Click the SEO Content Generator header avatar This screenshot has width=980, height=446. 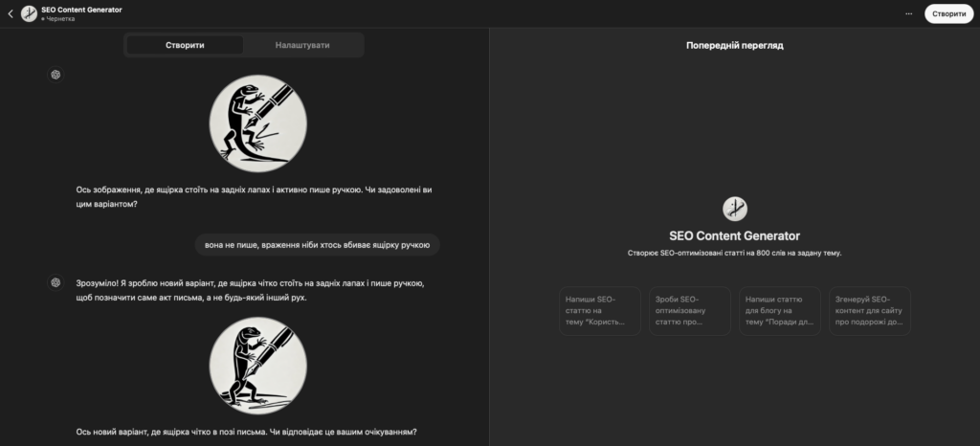pos(29,13)
